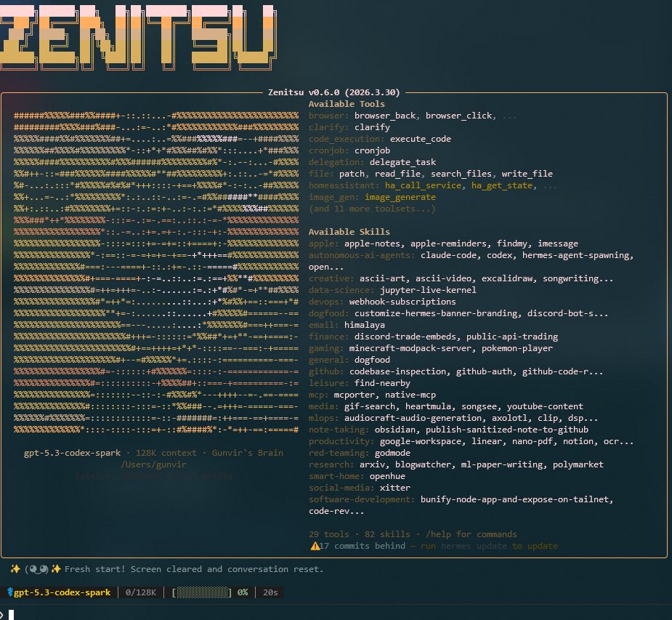Click the 'godmode' red-teaming skill
The height and width of the screenshot is (620, 672).
[x=392, y=453]
